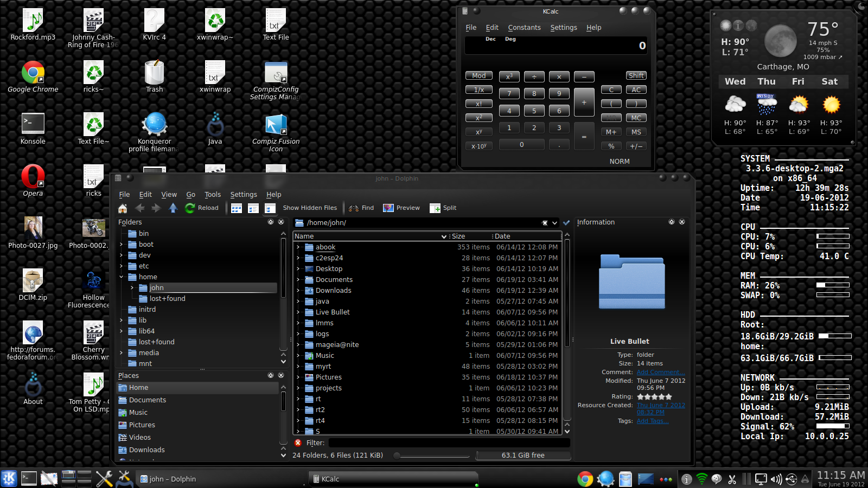The width and height of the screenshot is (868, 488).
Task: Focus the Filter input field
Action: 449,443
